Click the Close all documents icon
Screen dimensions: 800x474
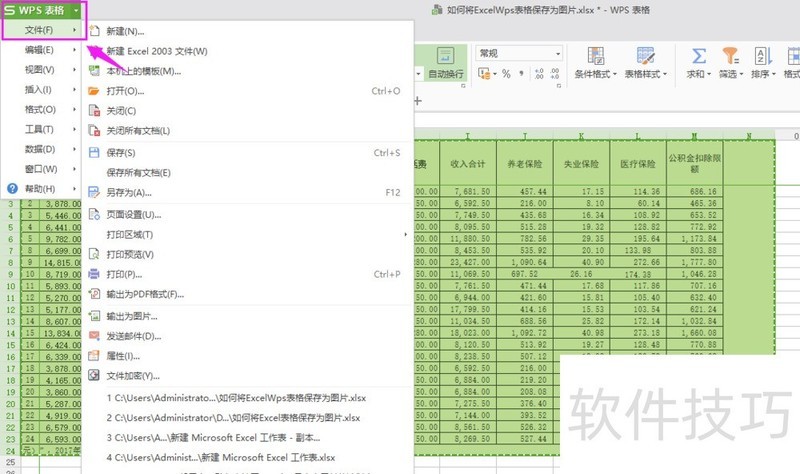click(x=94, y=131)
